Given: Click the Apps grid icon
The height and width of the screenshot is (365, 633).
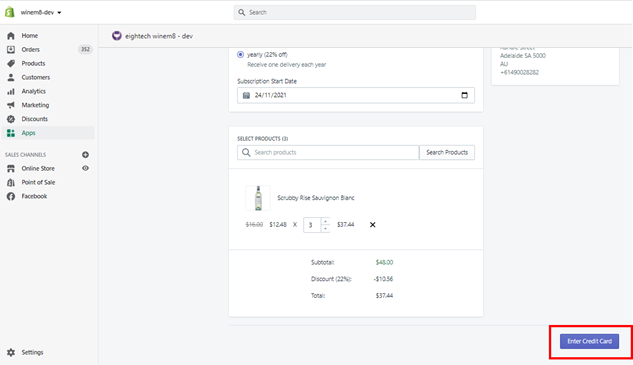Looking at the screenshot, I should 11,133.
